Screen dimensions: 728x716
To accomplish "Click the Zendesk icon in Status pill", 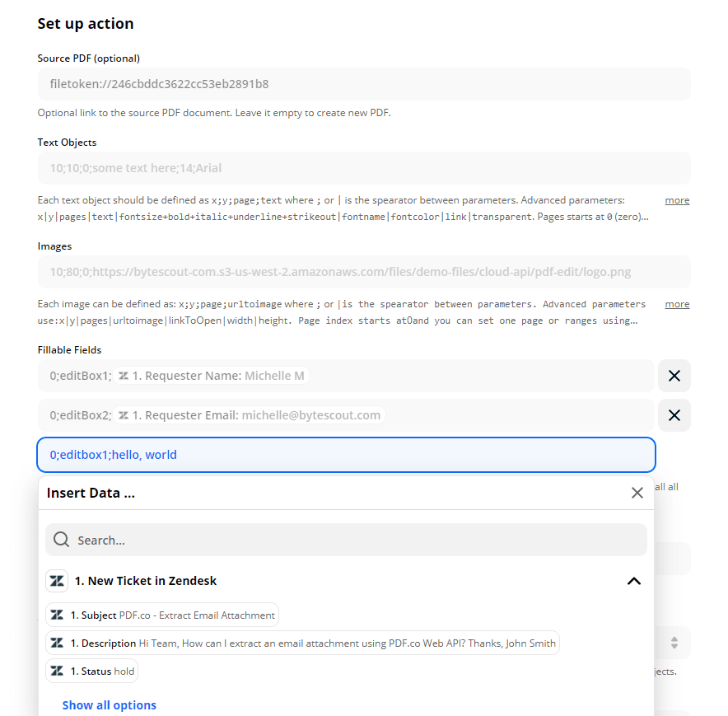I will [x=57, y=672].
